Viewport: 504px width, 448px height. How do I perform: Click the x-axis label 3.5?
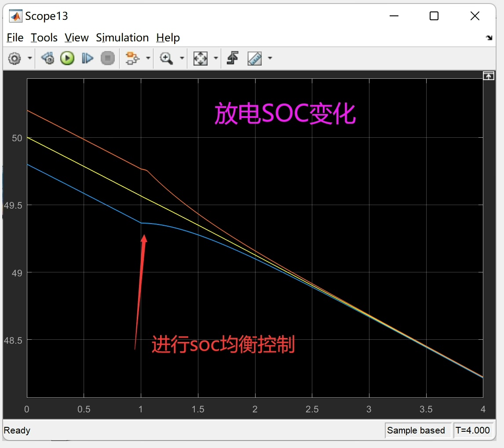point(426,409)
